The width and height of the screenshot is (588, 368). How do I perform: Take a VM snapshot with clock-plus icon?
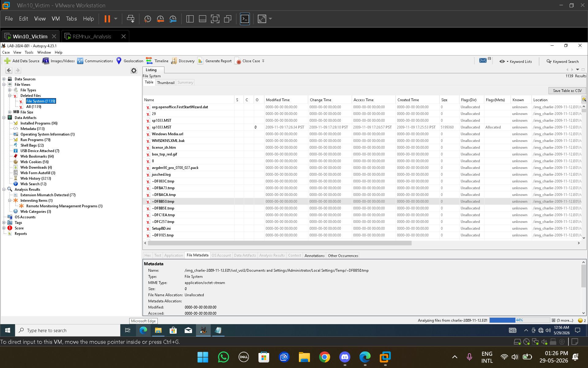tap(147, 19)
